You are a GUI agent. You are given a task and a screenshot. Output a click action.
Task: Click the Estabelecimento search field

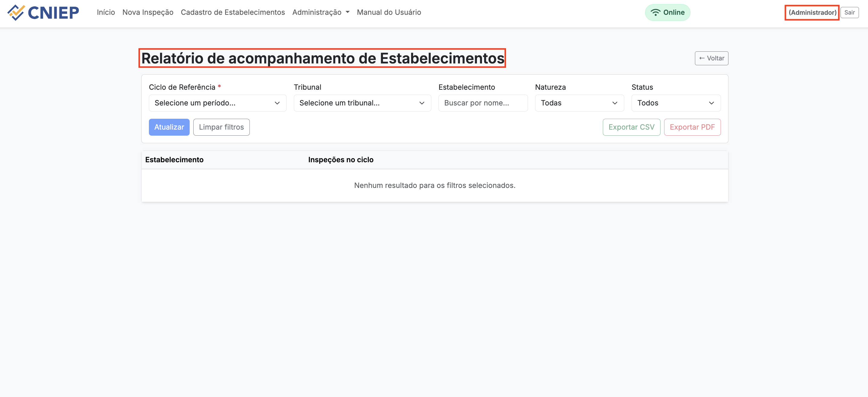483,103
